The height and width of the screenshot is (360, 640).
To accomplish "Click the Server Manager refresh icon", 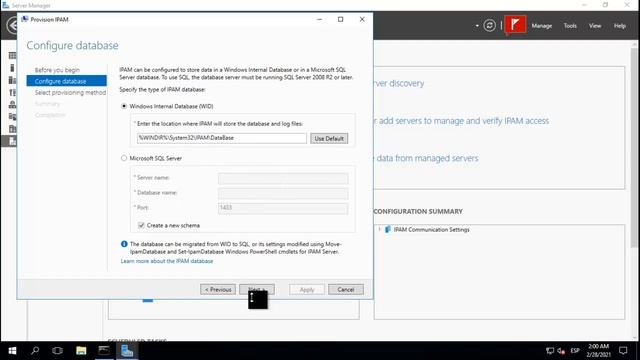I will 489,25.
